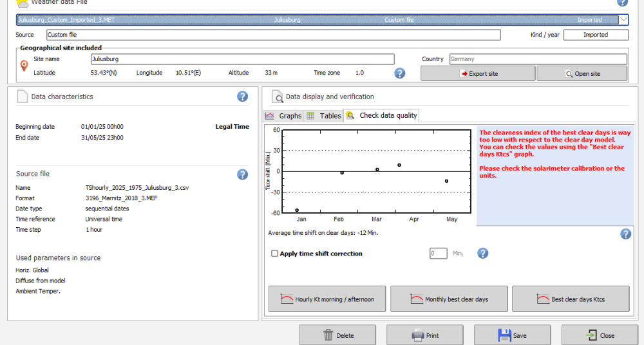Click the Export site button
644x345 pixels.
pos(478,73)
